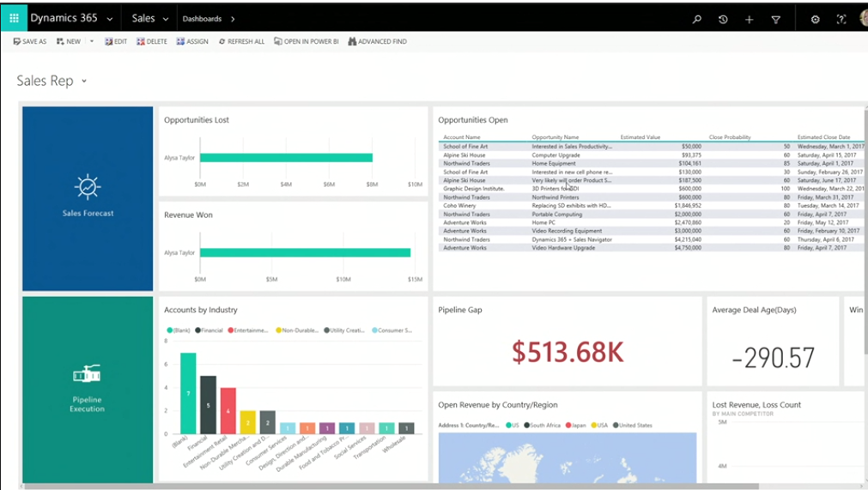Image resolution: width=868 pixels, height=490 pixels.
Task: Click the Dashboards breadcrumb item
Action: (x=202, y=19)
